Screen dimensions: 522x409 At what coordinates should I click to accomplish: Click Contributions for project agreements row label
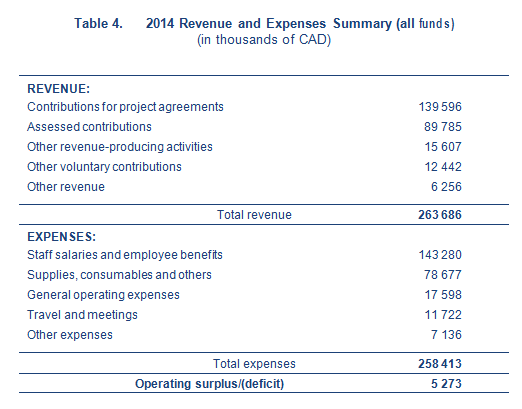pos(125,107)
